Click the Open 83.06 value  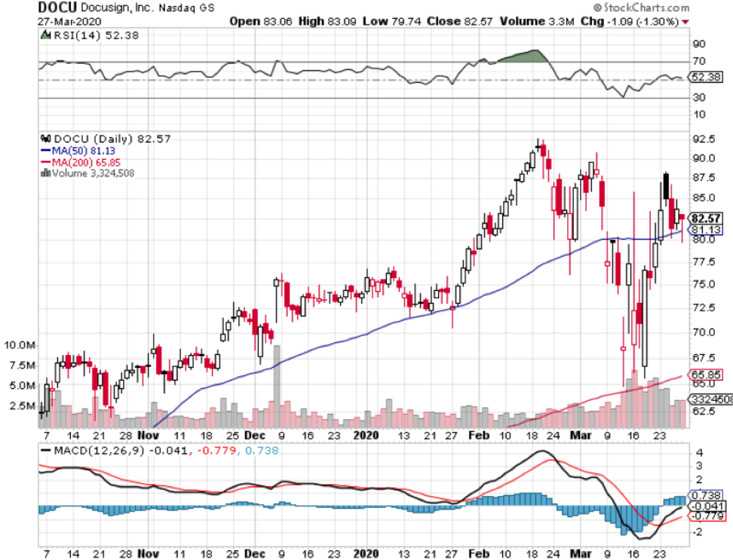tap(261, 22)
